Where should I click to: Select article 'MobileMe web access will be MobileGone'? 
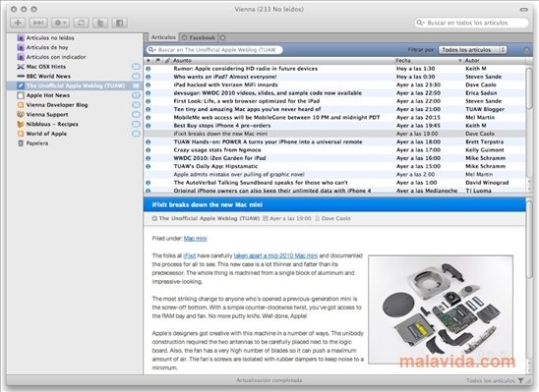(x=334, y=117)
